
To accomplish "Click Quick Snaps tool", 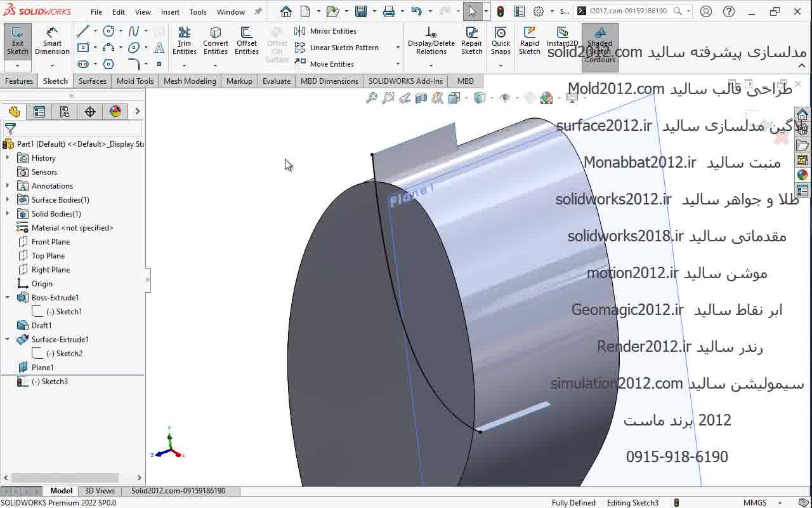I will 501,42.
